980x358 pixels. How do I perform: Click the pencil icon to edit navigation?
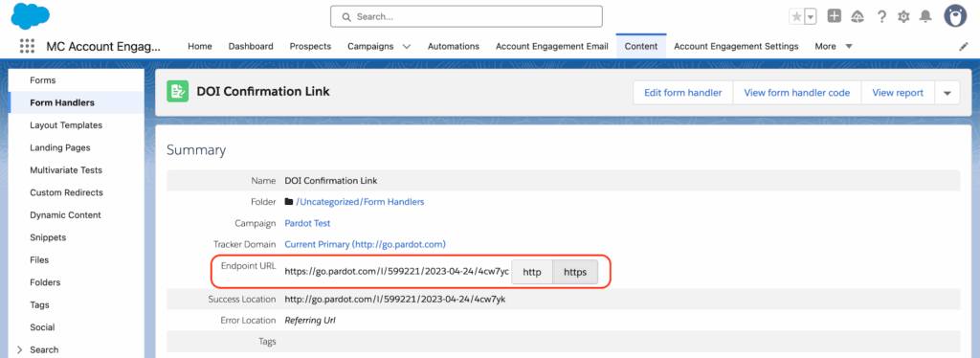963,47
